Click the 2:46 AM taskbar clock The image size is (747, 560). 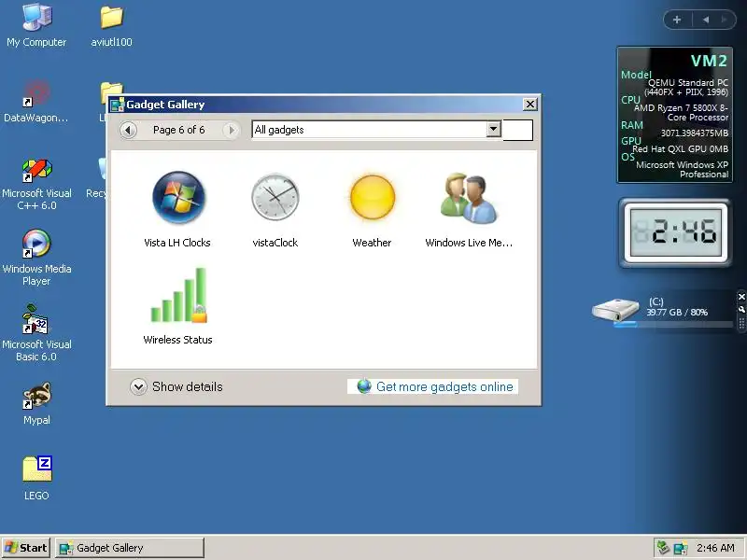pyautogui.click(x=715, y=548)
